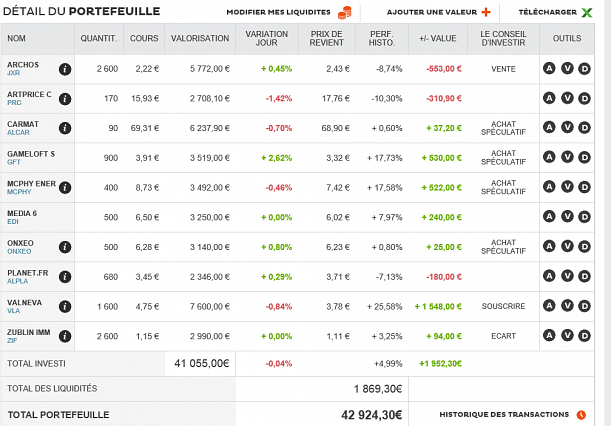Click the orange clock icon near Historique des transactions
611x426 pixels.
[x=581, y=415]
